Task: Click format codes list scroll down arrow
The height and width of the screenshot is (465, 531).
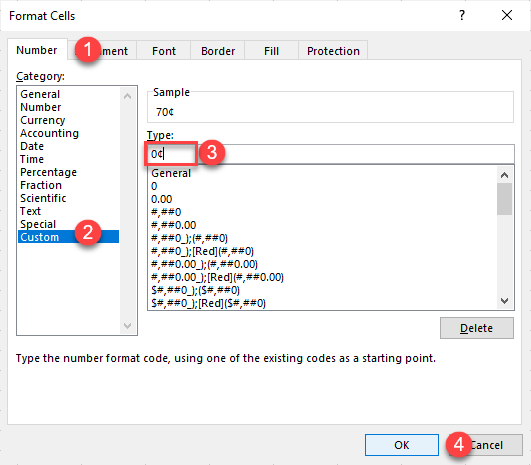Action: click(x=504, y=301)
